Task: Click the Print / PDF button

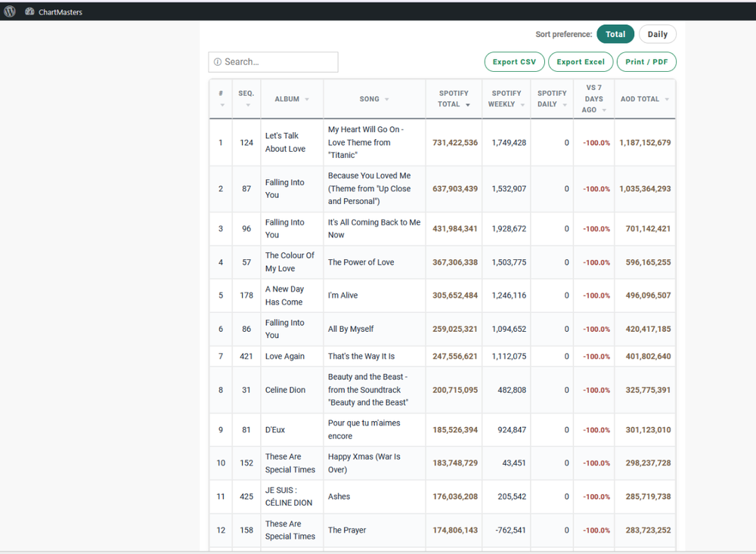Action: (x=646, y=62)
